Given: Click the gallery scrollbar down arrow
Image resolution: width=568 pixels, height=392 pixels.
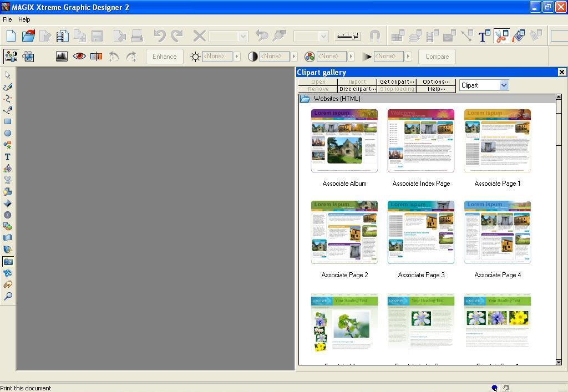Looking at the screenshot, I should coord(559,363).
